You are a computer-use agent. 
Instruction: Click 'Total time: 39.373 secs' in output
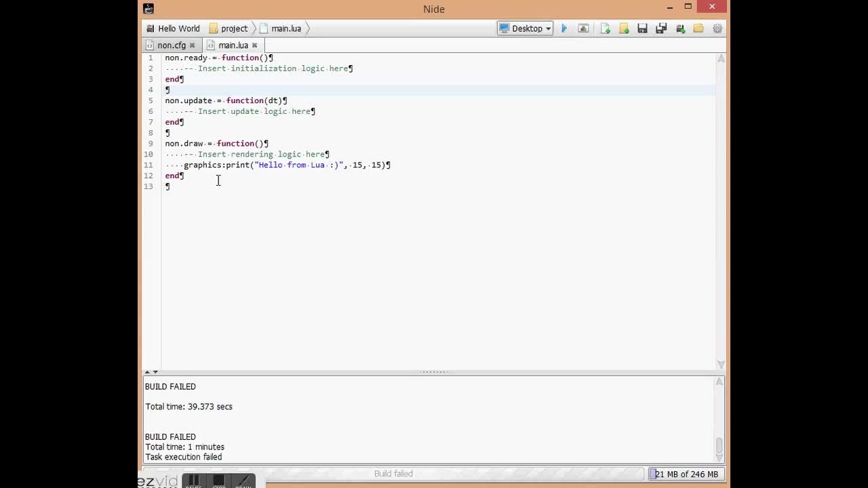pyautogui.click(x=189, y=407)
